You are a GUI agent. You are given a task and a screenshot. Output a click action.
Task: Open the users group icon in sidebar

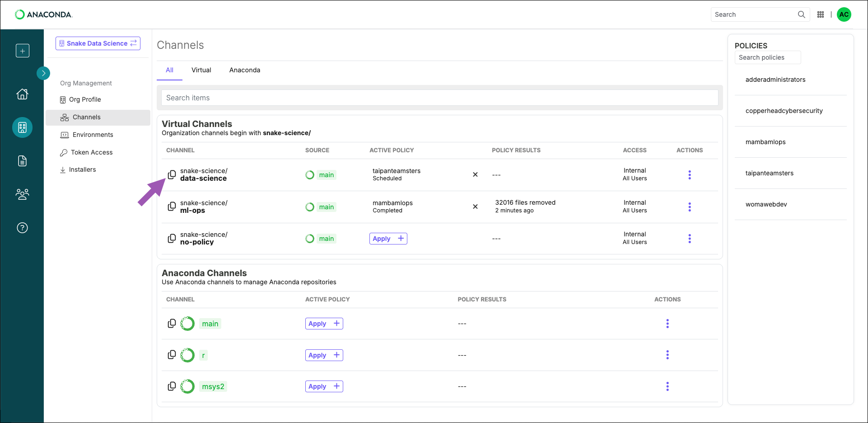pyautogui.click(x=22, y=194)
